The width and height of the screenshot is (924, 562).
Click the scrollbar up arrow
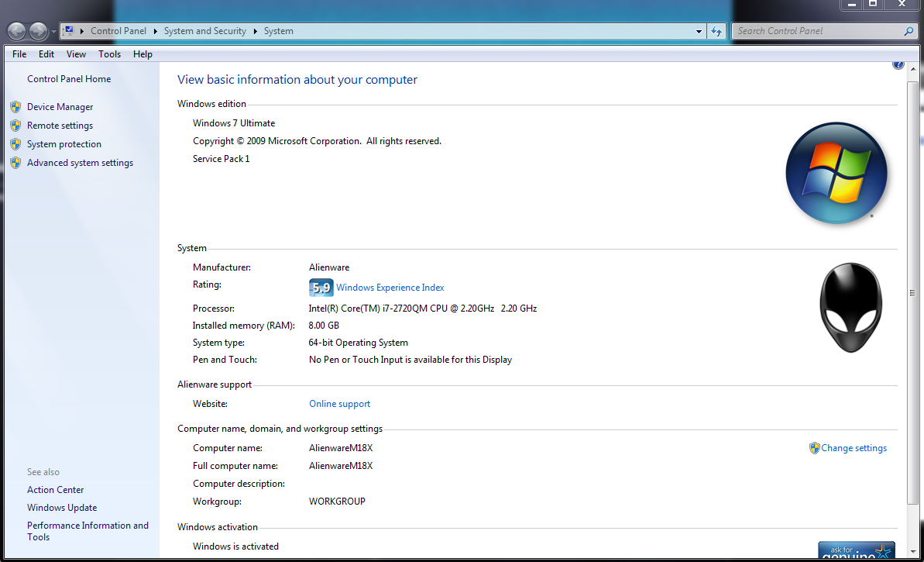click(x=913, y=69)
